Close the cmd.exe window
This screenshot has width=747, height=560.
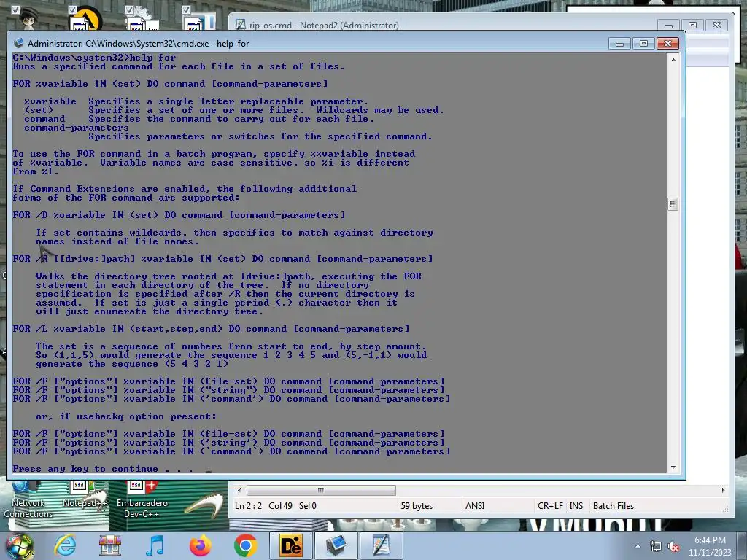coord(667,44)
